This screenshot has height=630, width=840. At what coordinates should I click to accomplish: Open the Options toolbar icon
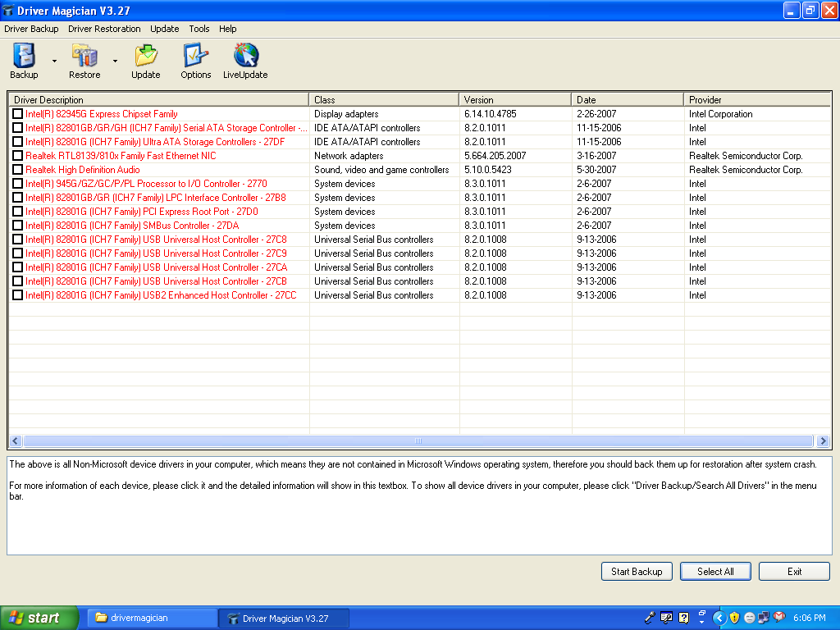[x=195, y=61]
